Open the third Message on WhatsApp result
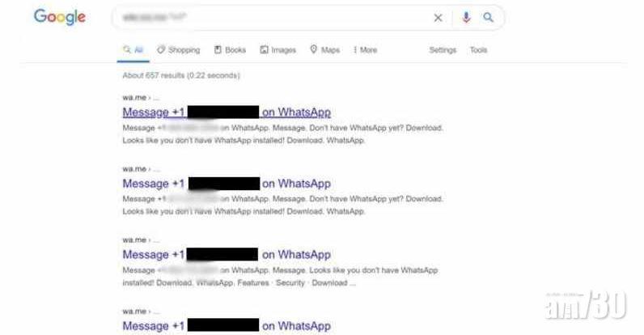The width and height of the screenshot is (644, 335). pyautogui.click(x=227, y=255)
